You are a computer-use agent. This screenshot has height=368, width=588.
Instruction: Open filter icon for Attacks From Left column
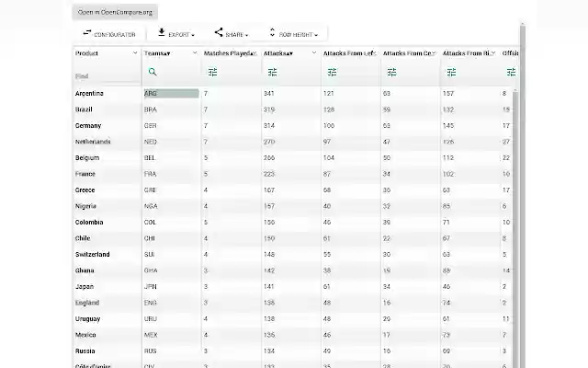pos(333,72)
